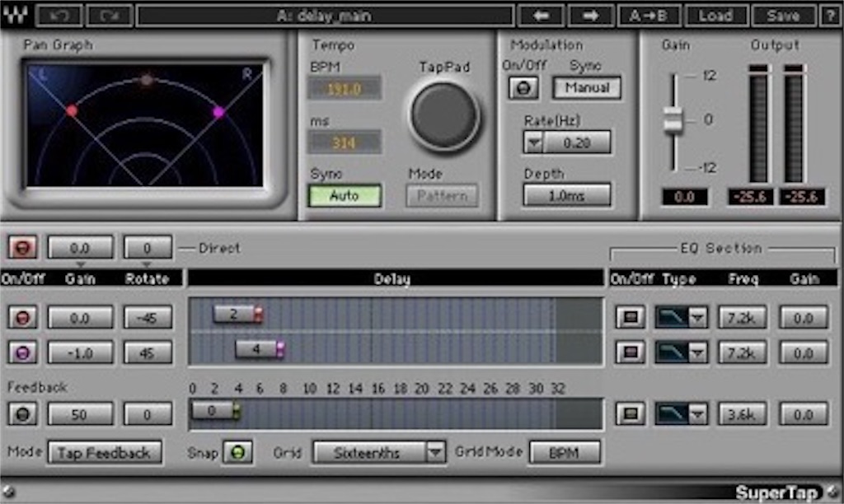
Task: Click the Manual modulation sync button
Action: click(587, 87)
